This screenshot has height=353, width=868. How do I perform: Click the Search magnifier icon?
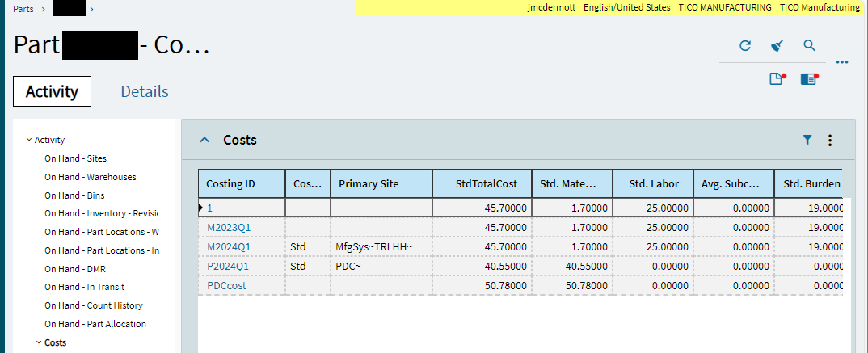click(809, 46)
